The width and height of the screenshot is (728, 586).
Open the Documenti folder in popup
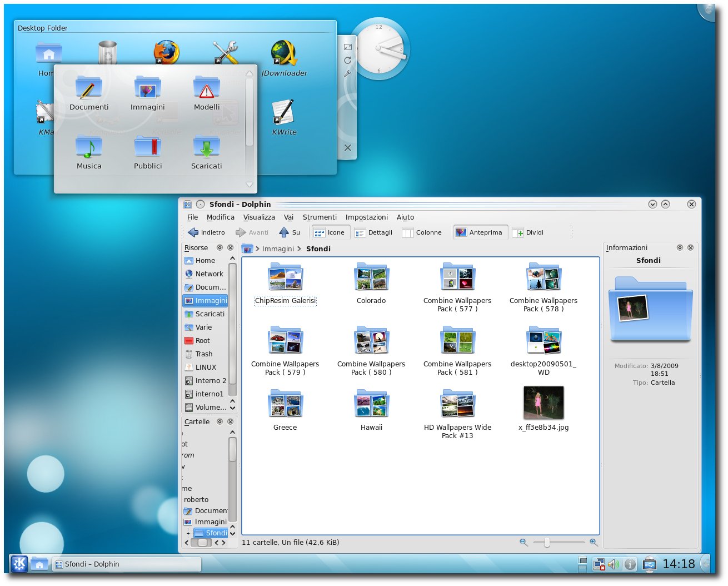click(x=89, y=93)
